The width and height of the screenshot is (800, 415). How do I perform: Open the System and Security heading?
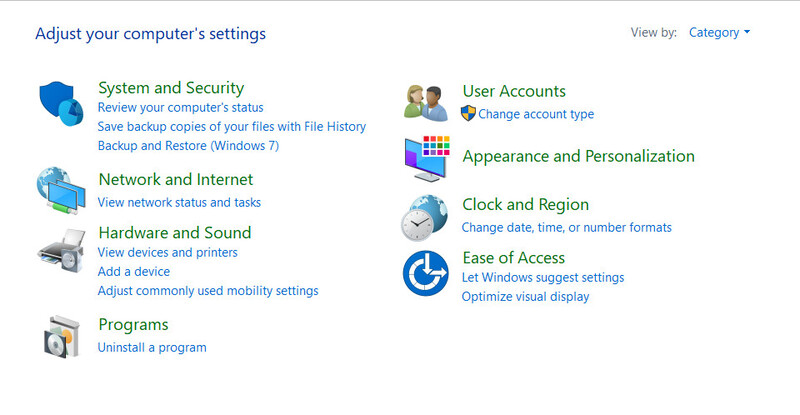coord(171,88)
